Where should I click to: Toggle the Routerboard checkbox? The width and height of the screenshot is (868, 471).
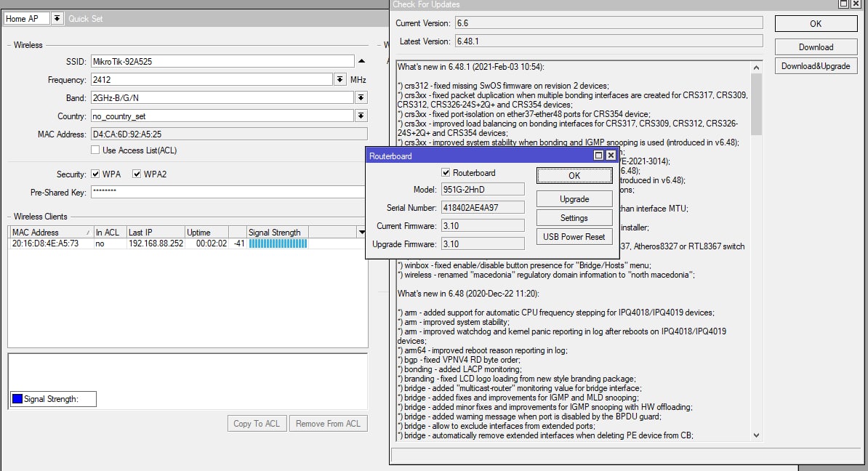(x=446, y=173)
